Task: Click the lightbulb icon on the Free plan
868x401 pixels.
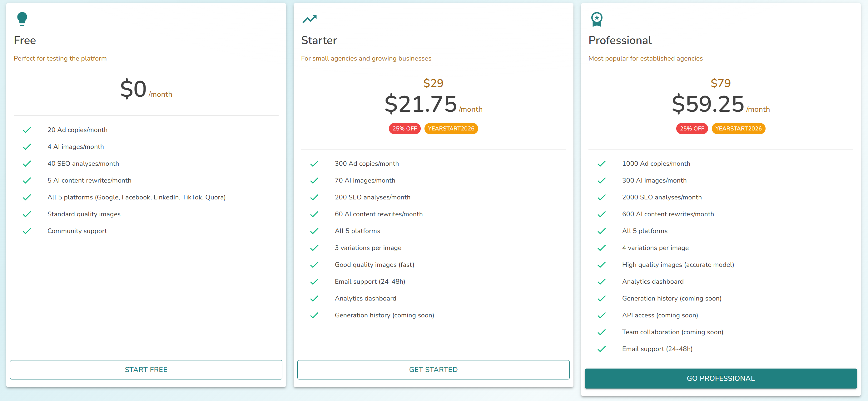Action: click(x=22, y=18)
